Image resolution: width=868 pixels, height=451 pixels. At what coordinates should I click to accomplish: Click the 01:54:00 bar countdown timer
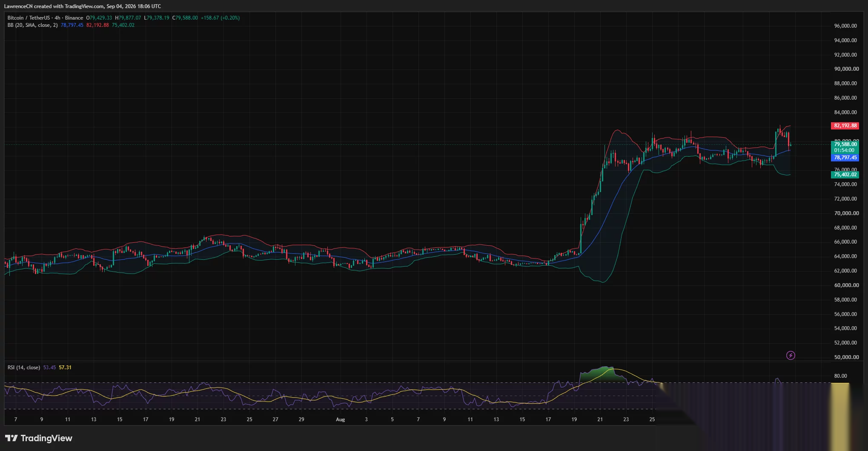pyautogui.click(x=845, y=150)
